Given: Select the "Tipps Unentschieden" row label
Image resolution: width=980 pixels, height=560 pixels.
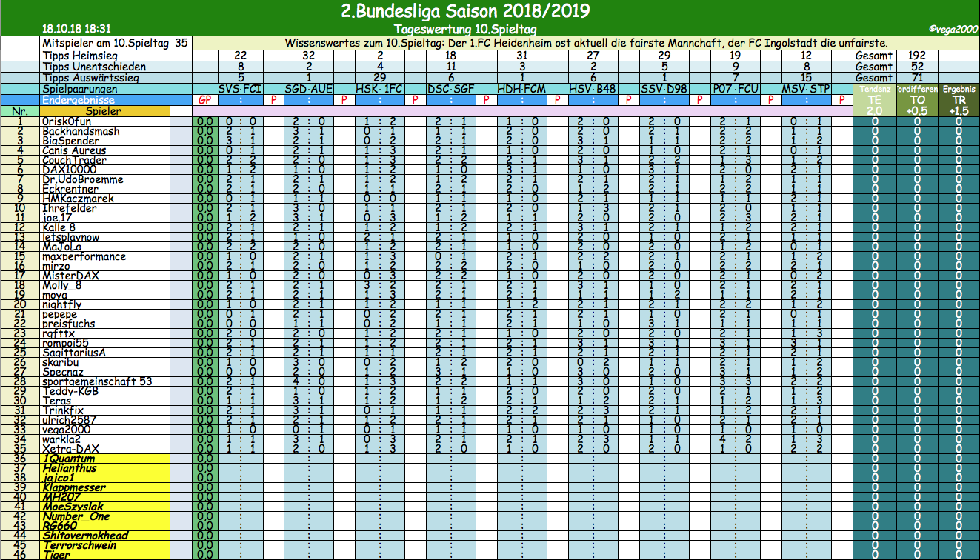Looking at the screenshot, I should tap(105, 67).
